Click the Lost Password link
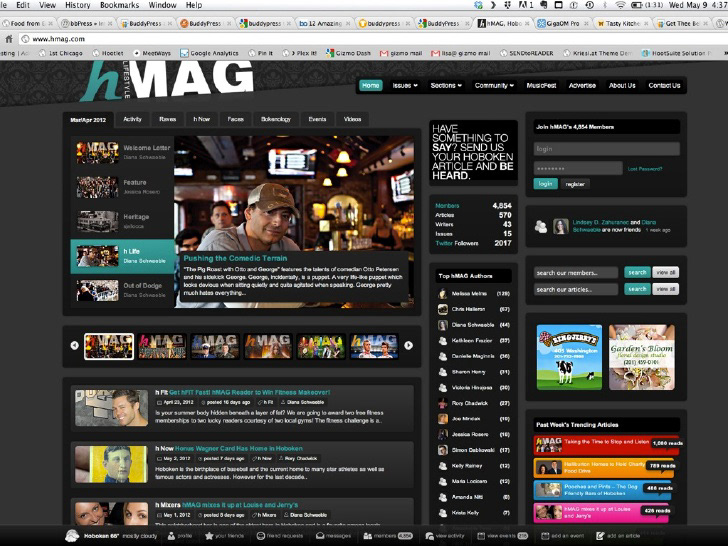Viewport: 728px width, 546px height. pyautogui.click(x=645, y=169)
